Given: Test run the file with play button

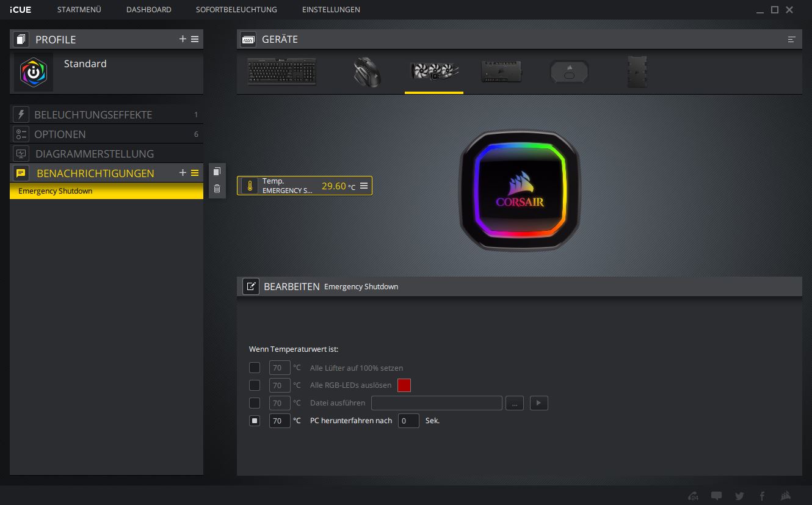Looking at the screenshot, I should (538, 403).
